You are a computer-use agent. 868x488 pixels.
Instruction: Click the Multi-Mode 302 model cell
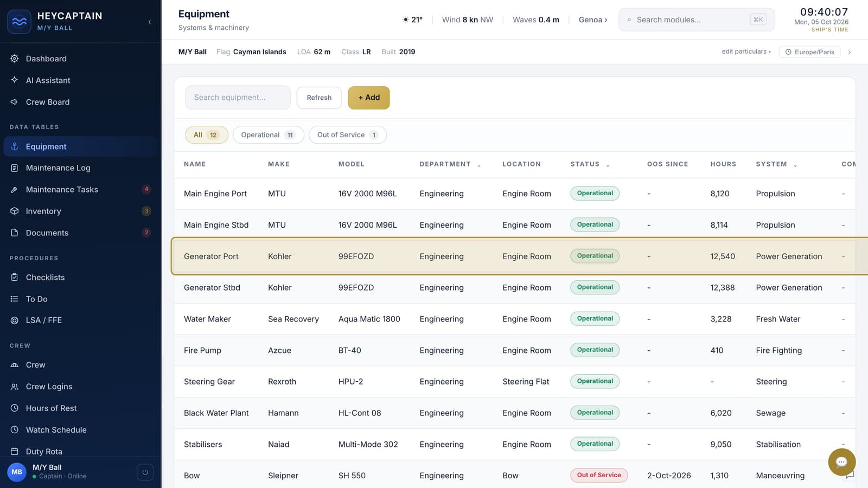368,444
